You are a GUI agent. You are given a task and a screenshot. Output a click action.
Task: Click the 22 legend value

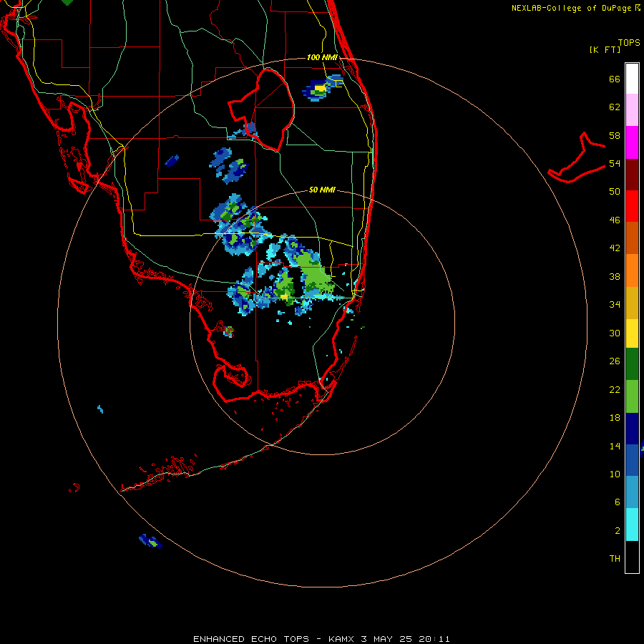[615, 389]
